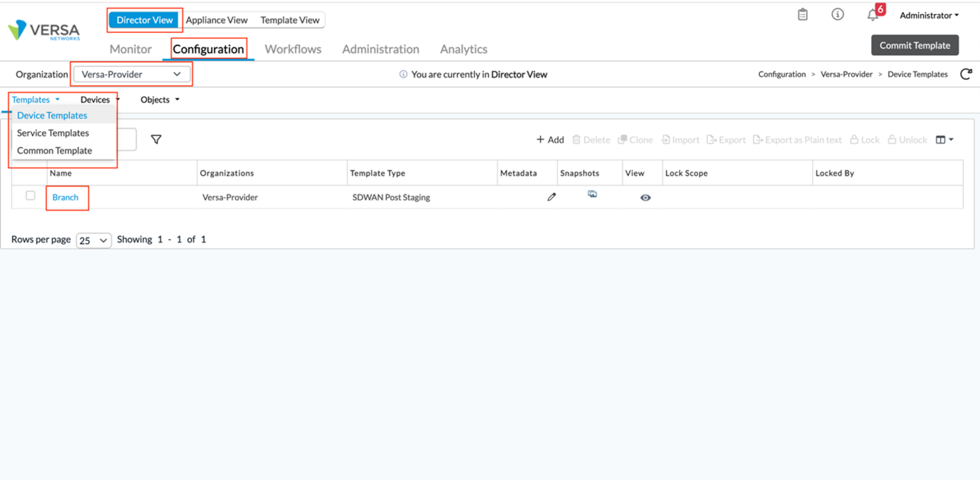Click the Commit Template button
The width and height of the screenshot is (980, 480).
point(914,45)
